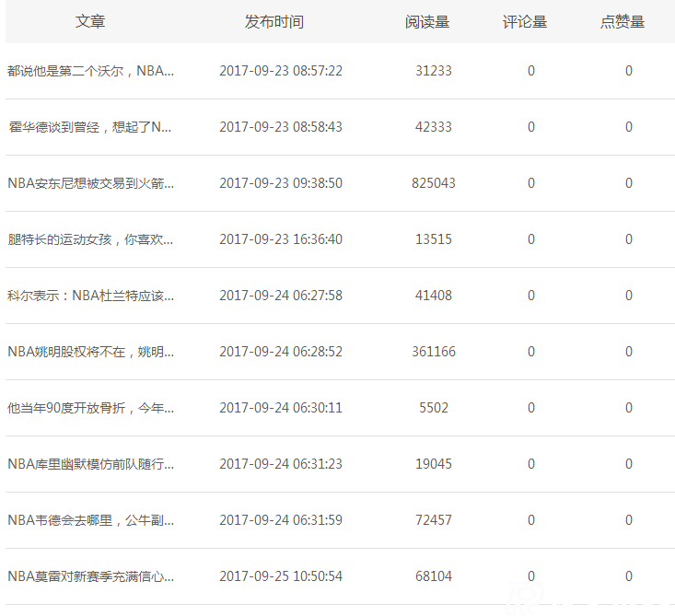675x616 pixels.
Task: Open article NBA安东尼想被交易到火箭...
Action: click(x=90, y=183)
